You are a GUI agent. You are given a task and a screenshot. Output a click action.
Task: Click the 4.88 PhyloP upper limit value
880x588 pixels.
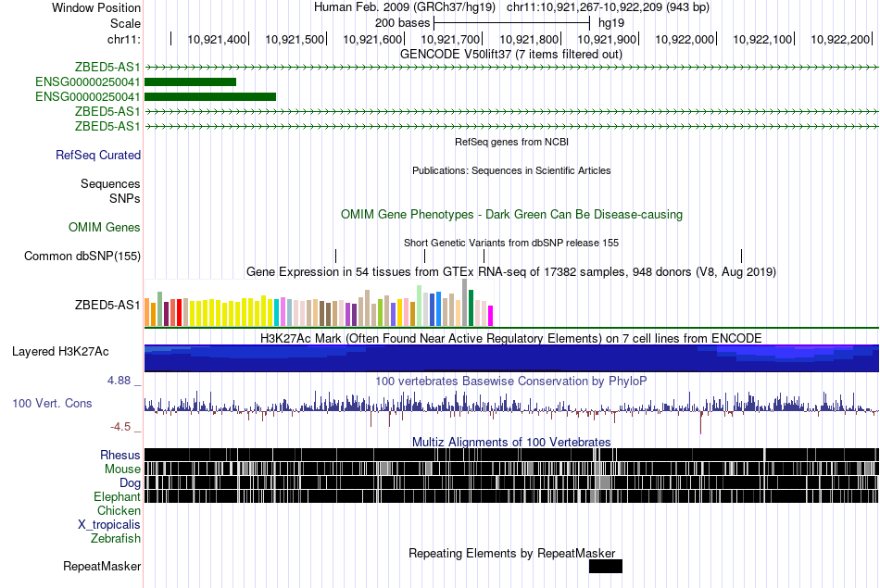[119, 381]
